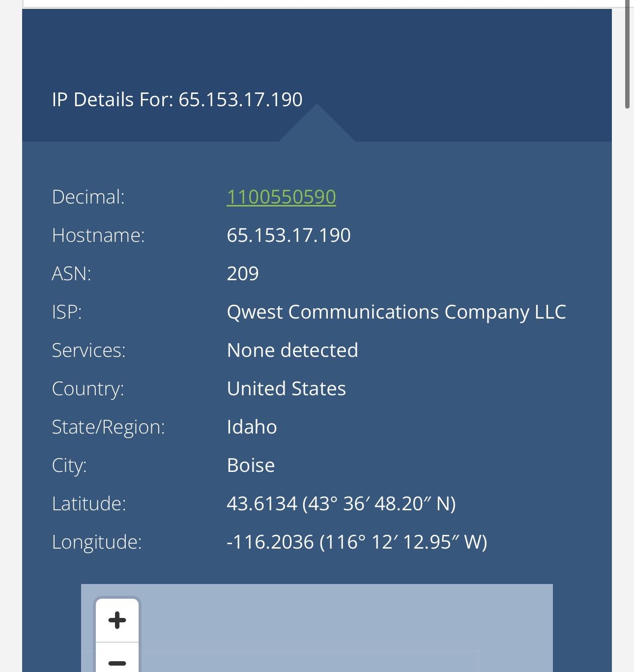Image resolution: width=634 pixels, height=672 pixels.
Task: Click the hostname value 65.153.17.190
Action: pyautogui.click(x=288, y=235)
